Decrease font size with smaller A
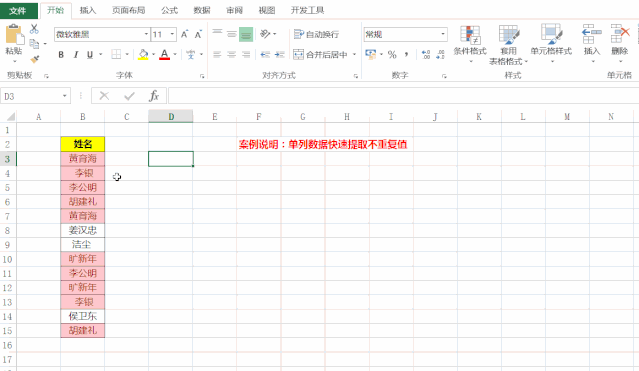The image size is (639, 371). point(198,35)
